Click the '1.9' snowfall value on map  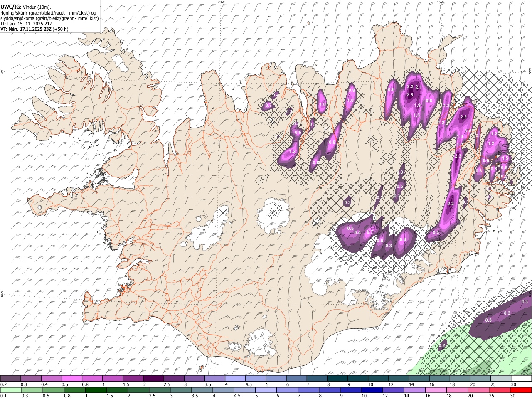click(417, 105)
